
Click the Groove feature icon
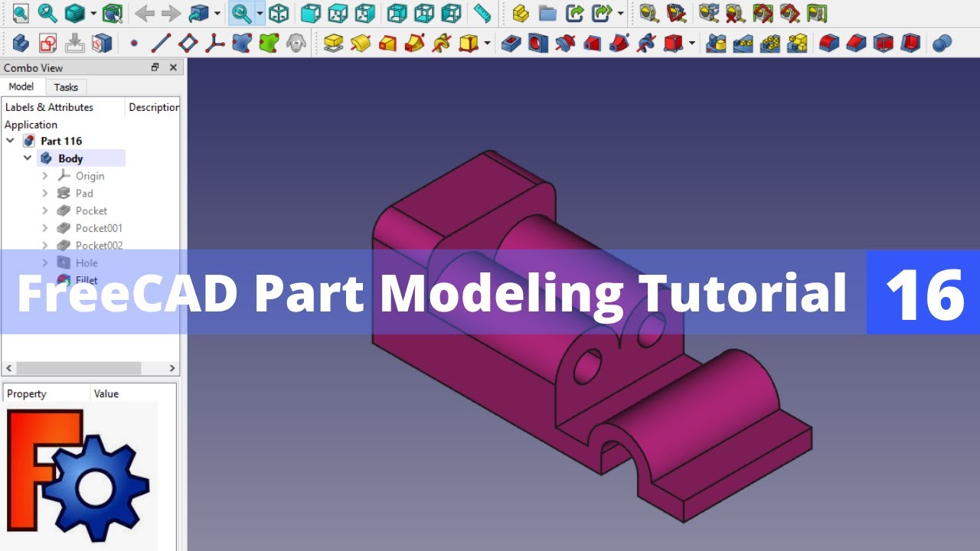[x=565, y=43]
